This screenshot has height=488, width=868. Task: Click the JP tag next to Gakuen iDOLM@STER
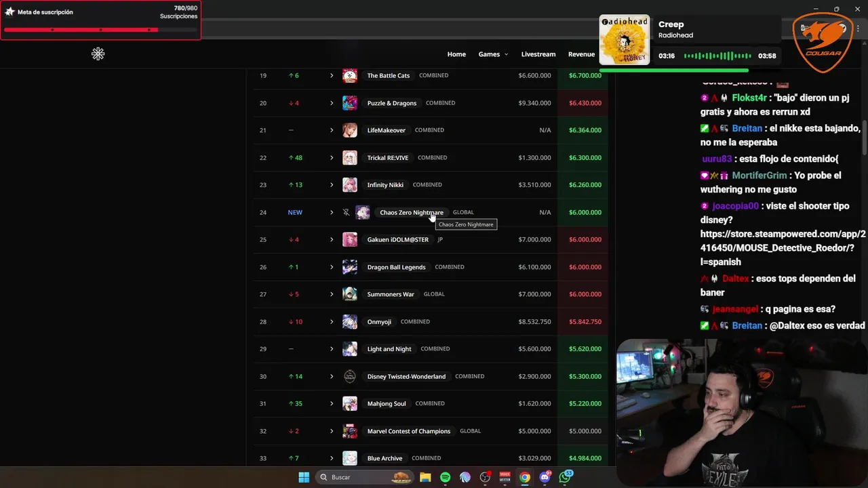point(440,239)
